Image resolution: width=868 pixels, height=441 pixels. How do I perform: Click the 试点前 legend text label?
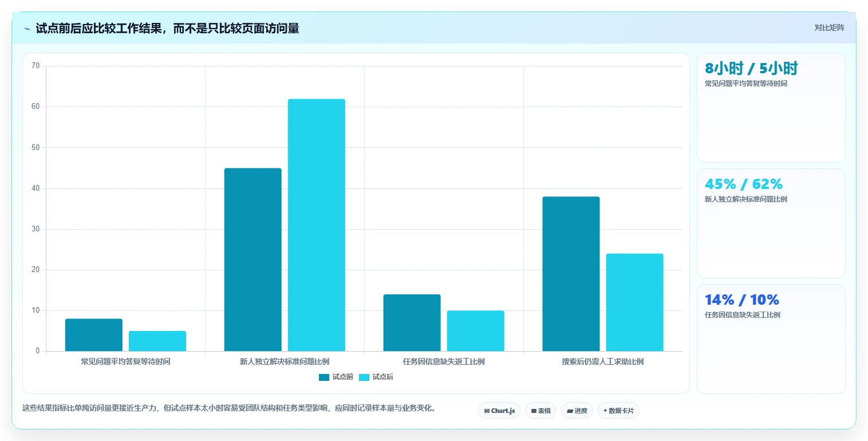pos(342,377)
